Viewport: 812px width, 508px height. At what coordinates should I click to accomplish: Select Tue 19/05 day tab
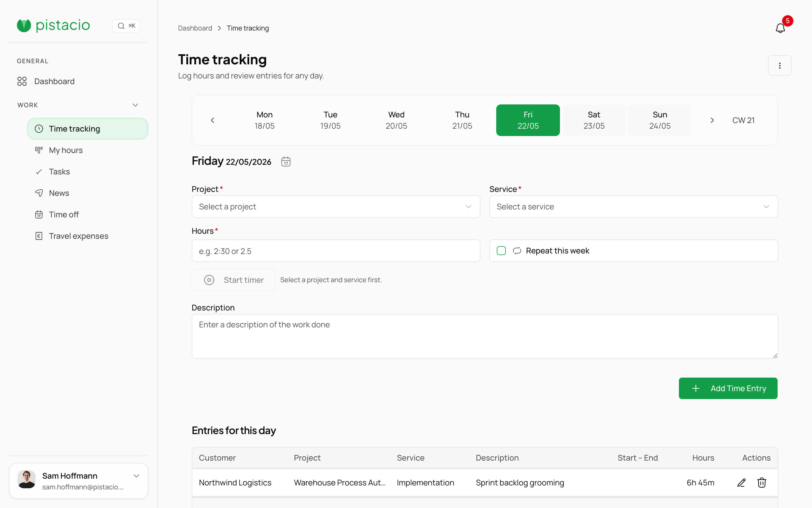[330, 120]
